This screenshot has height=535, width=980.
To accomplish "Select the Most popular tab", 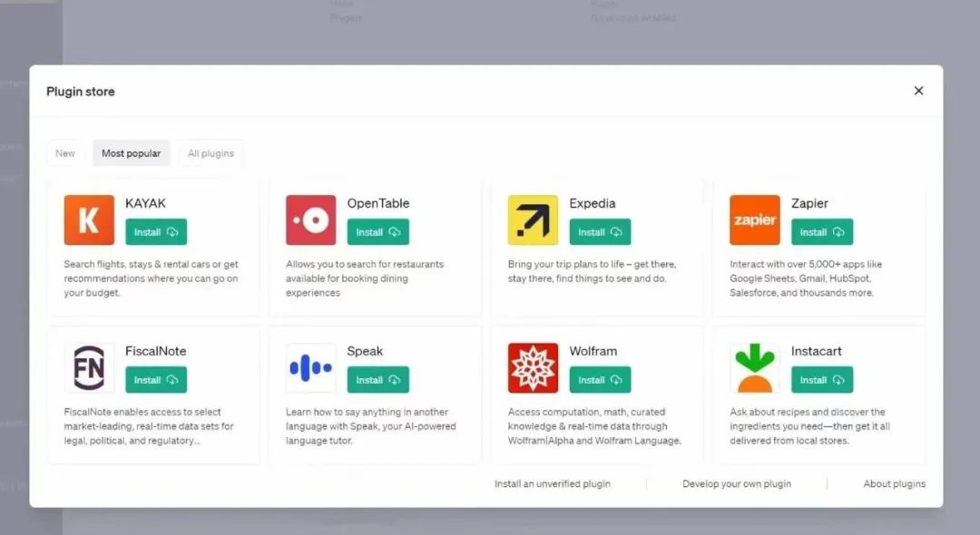I will [131, 153].
